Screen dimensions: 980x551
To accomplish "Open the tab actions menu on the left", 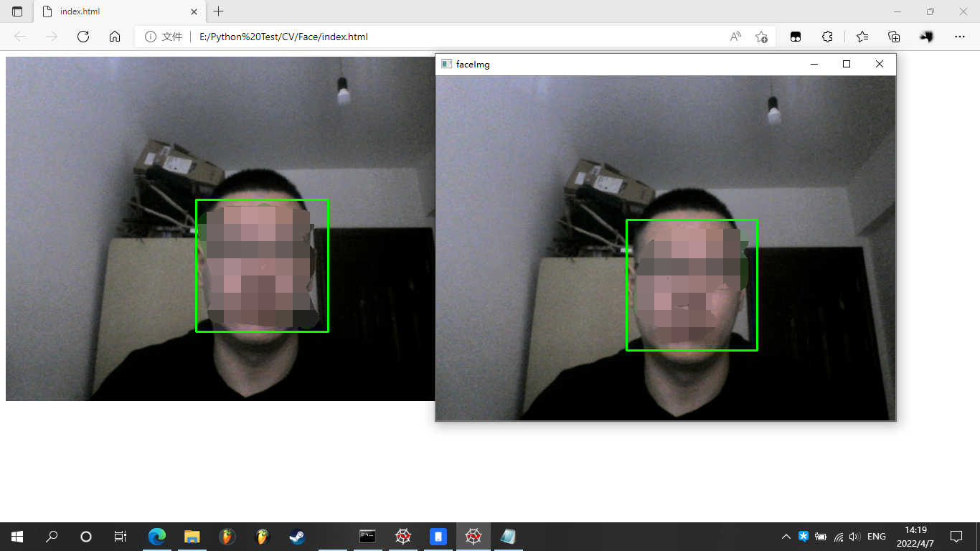I will 16,11.
